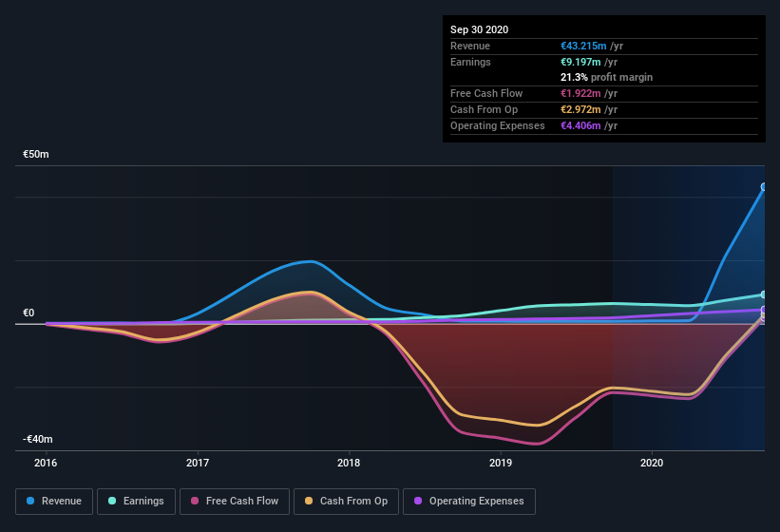Click the €1.922m free cash flow value
780x532 pixels.
click(x=580, y=93)
